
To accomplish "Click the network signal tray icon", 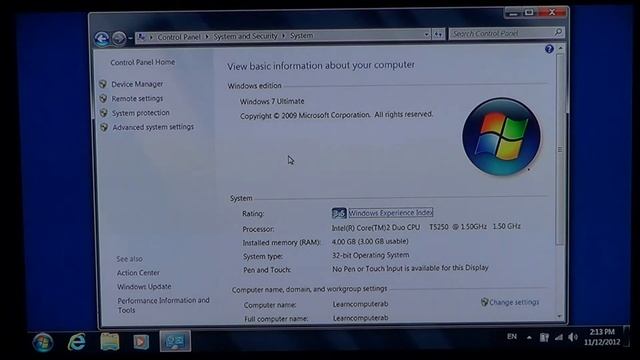I will pos(558,337).
